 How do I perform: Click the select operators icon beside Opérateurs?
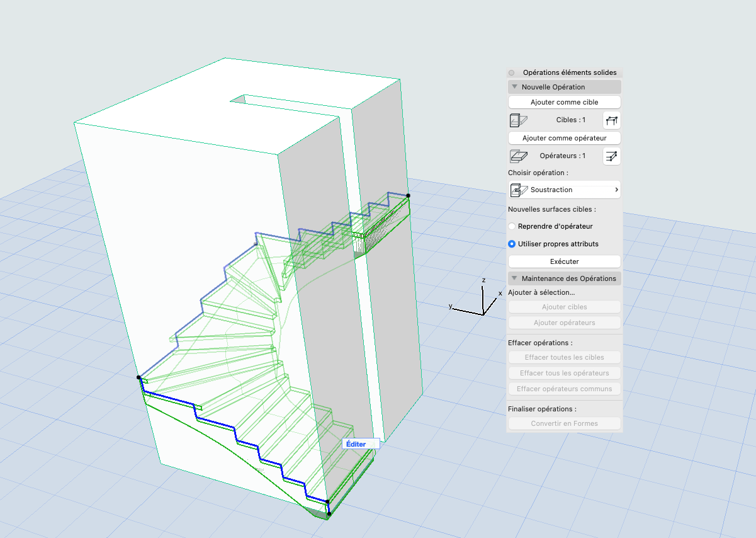(612, 156)
